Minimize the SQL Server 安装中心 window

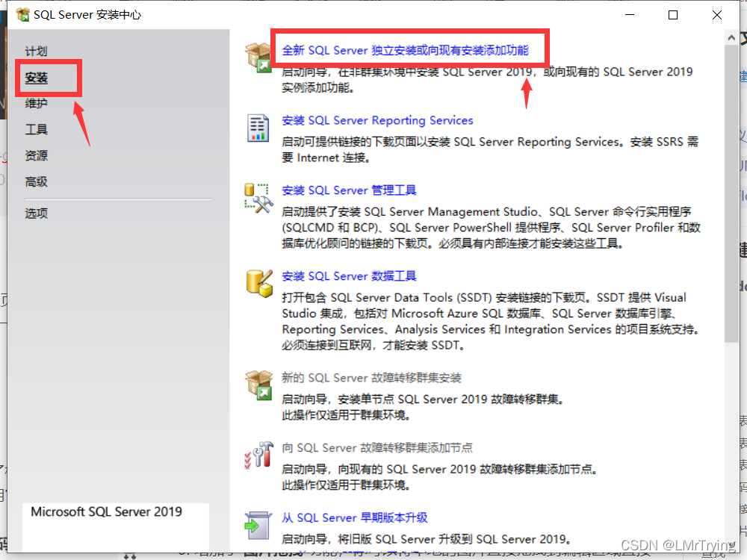630,15
